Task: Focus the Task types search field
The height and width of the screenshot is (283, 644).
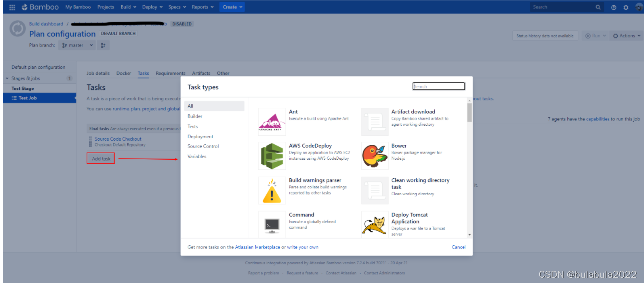Action: click(439, 86)
